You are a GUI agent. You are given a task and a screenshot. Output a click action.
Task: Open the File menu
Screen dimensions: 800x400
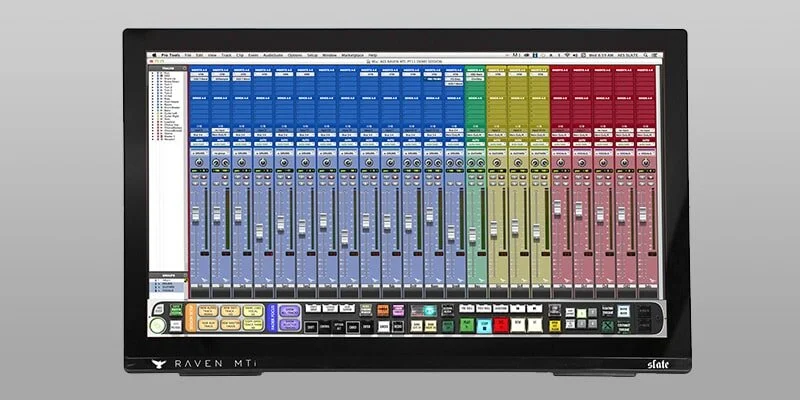(x=188, y=55)
